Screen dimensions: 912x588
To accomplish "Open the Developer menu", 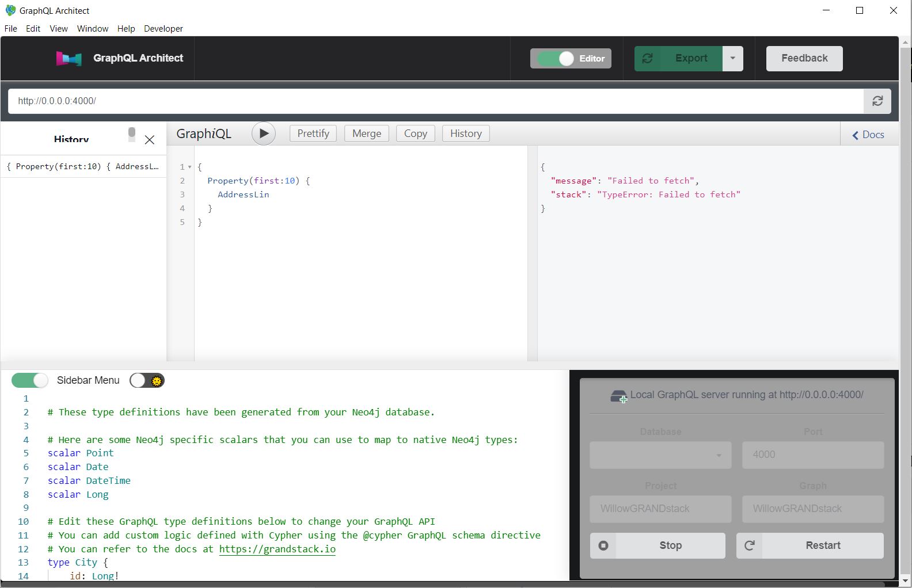I will (x=164, y=29).
